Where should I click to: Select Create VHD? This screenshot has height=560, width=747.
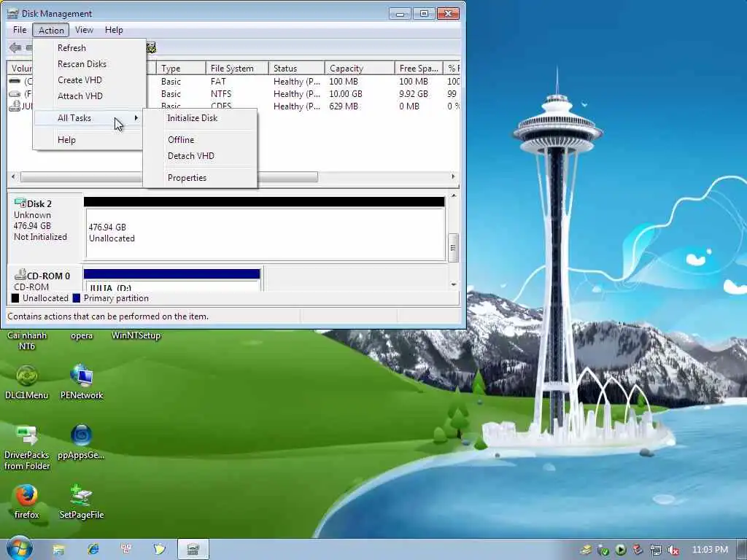pyautogui.click(x=89, y=80)
